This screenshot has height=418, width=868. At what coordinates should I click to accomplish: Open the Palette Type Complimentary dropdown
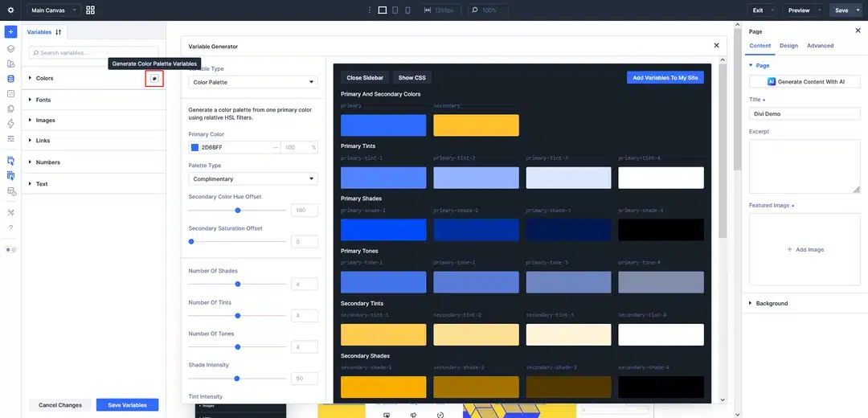click(x=253, y=178)
